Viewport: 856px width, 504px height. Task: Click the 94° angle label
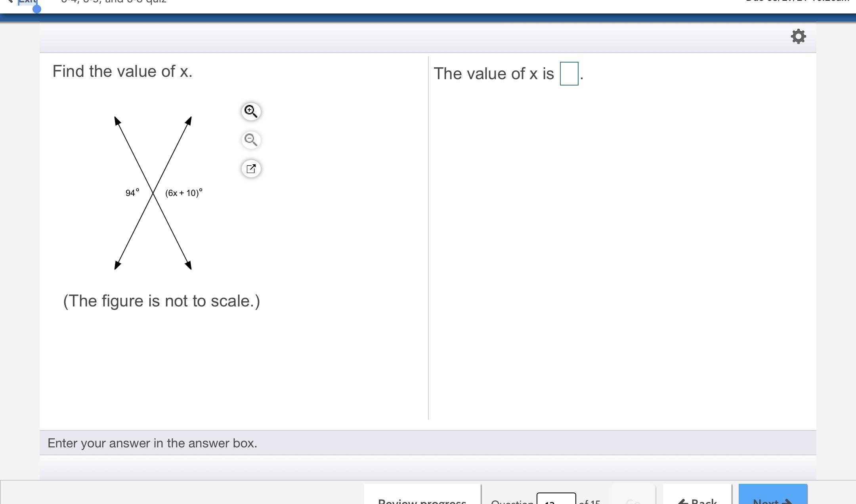pos(132,193)
